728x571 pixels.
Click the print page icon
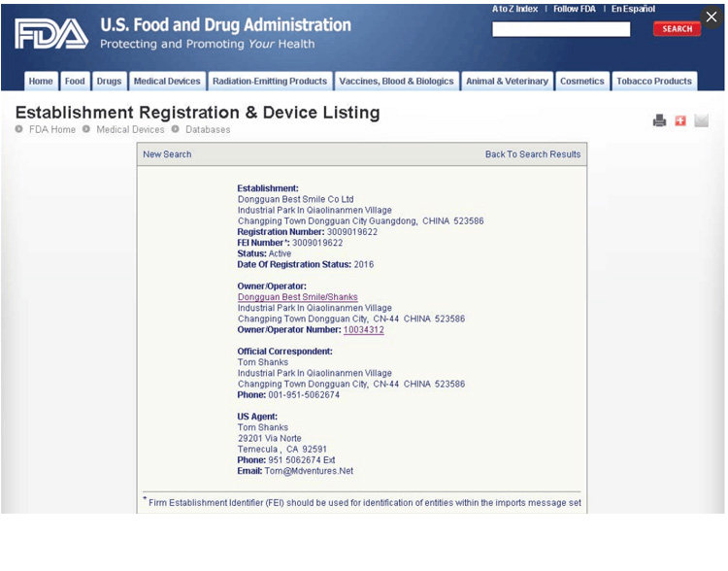tap(659, 120)
